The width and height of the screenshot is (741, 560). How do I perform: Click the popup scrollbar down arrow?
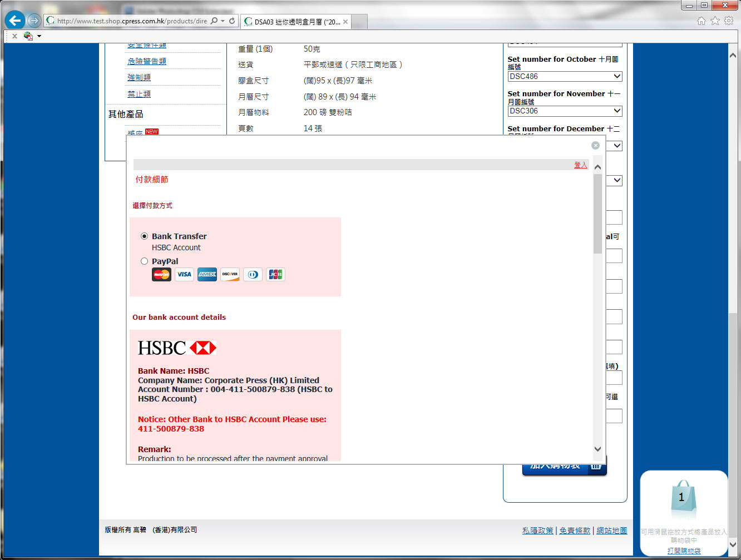click(x=598, y=449)
